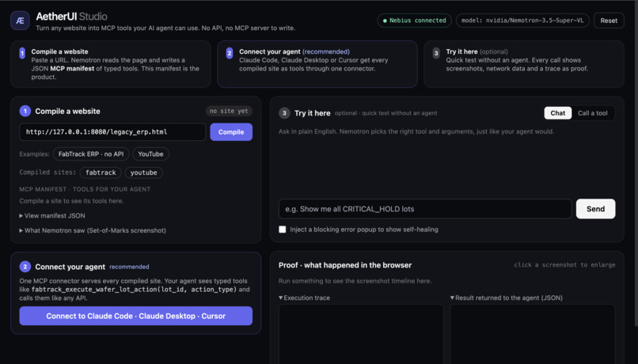638x364 pixels.
Task: Collapse the Execution trace section
Action: 304,298
